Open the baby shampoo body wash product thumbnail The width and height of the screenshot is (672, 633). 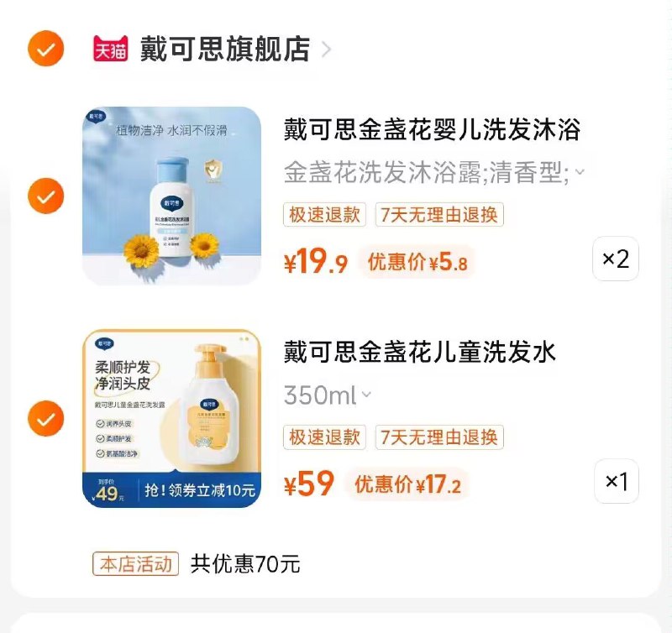(171, 196)
